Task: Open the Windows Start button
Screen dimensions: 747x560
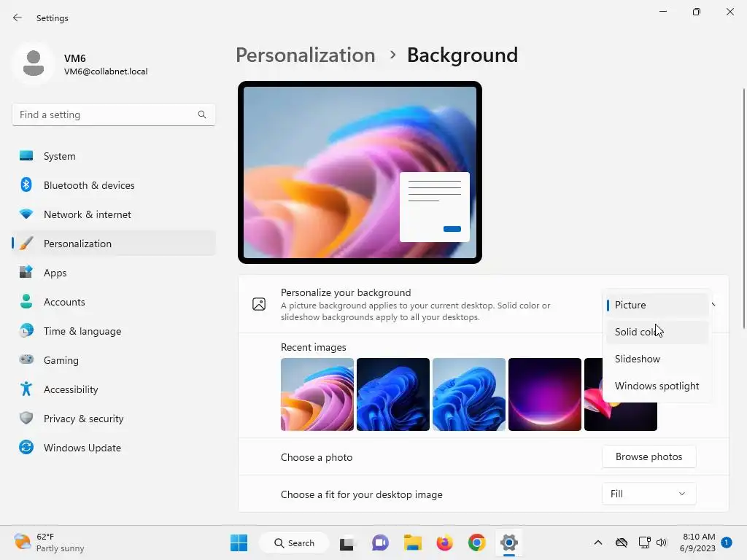Action: [x=239, y=542]
